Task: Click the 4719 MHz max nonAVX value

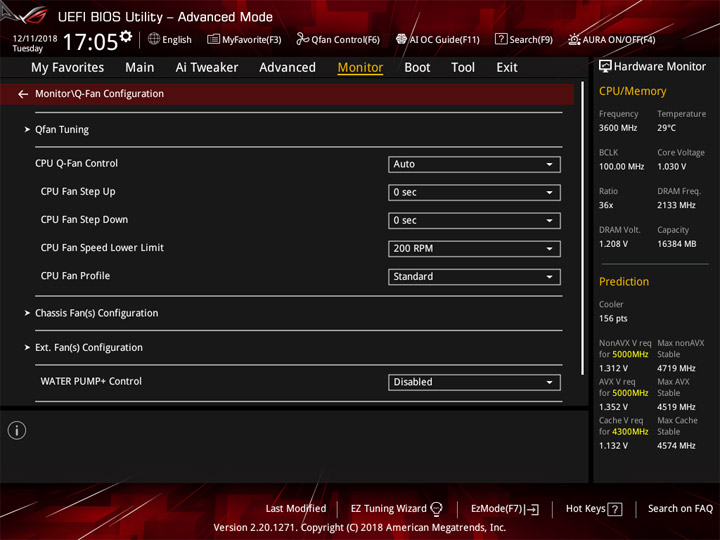Action: tap(676, 368)
